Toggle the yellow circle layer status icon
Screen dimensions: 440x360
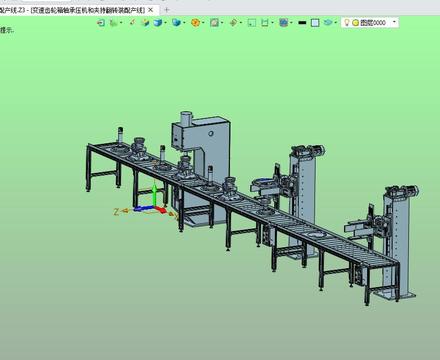click(355, 23)
